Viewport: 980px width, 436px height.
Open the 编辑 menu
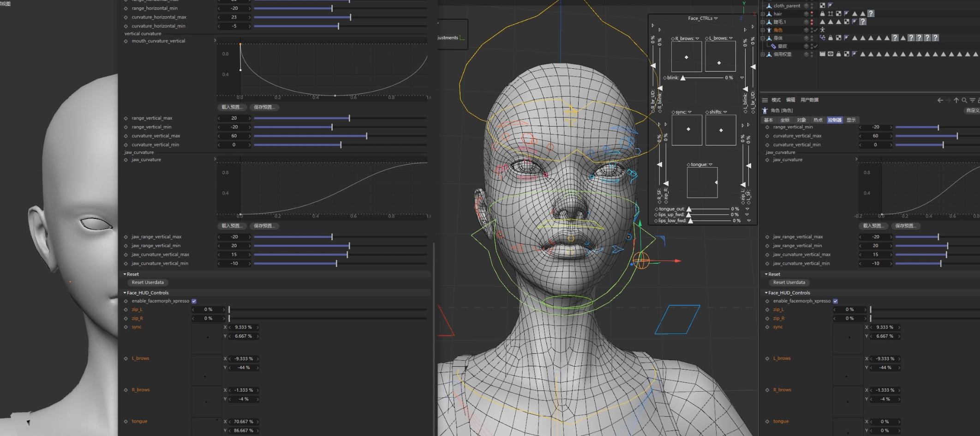tap(791, 100)
